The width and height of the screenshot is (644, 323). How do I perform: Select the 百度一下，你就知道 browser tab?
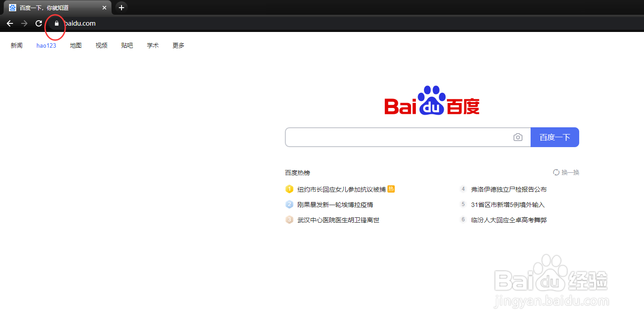click(58, 8)
